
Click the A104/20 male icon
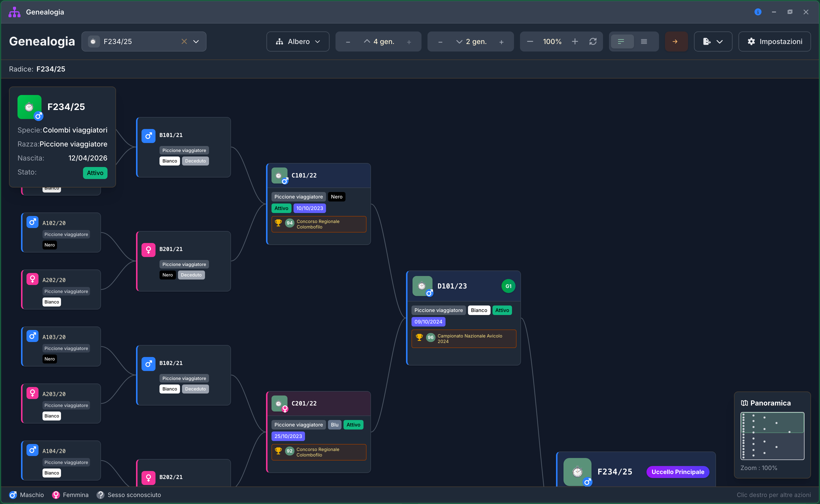tap(32, 450)
